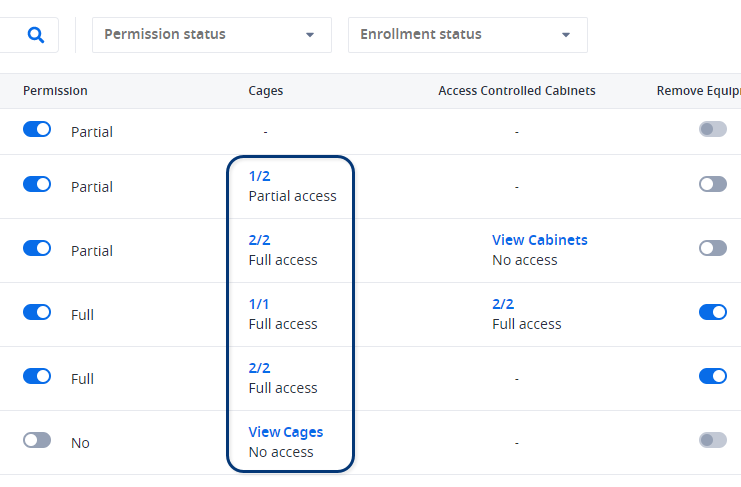Disable Remove Equipment toggle in 2/2 cabinets row
Viewport: 741px width, 487px height.
[x=713, y=312]
